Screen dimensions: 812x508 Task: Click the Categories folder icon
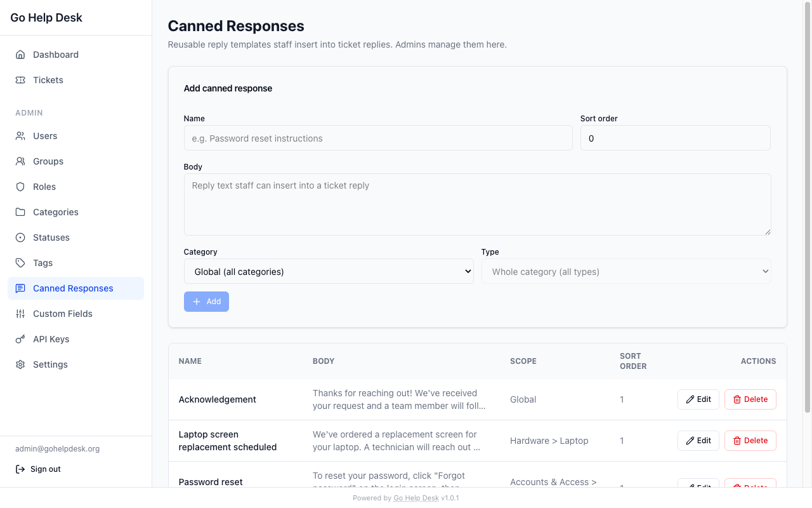(x=20, y=212)
